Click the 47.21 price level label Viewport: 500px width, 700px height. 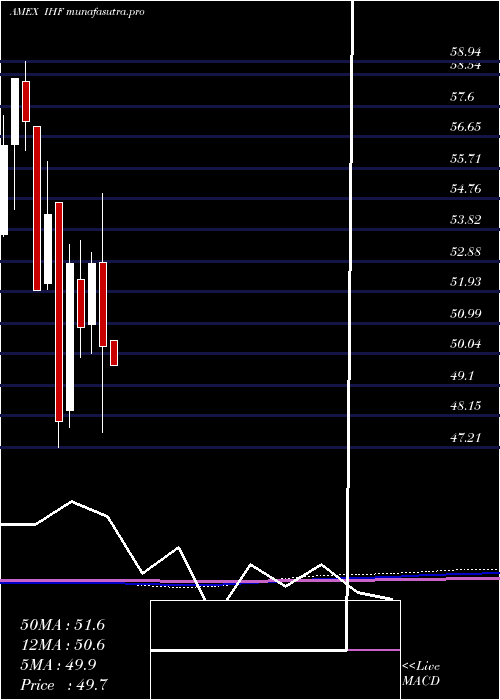tap(465, 438)
